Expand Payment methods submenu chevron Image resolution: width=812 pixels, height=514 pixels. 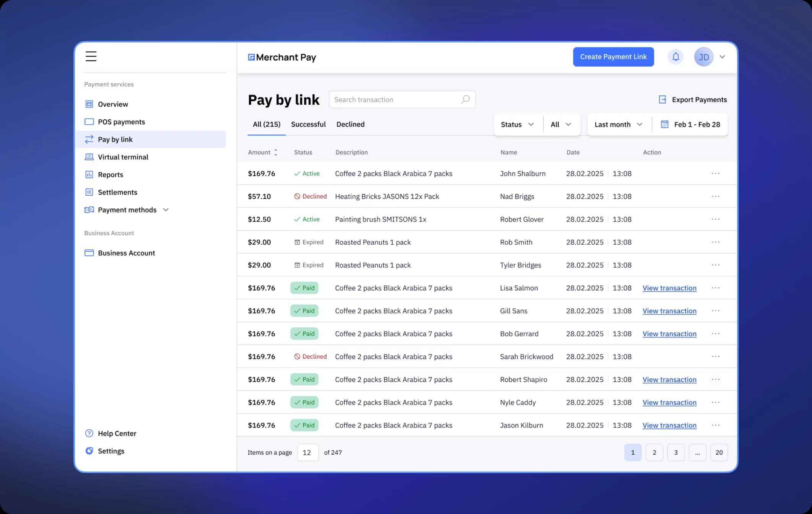[x=166, y=210]
